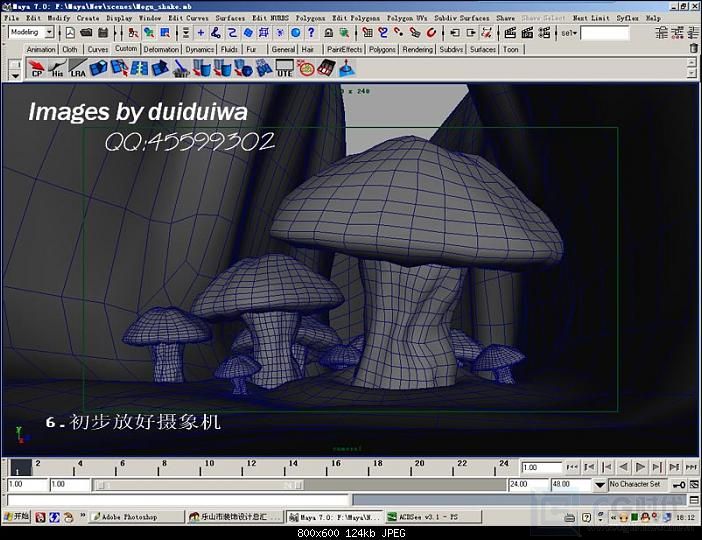This screenshot has height=540, width=702.
Task: Open the Create menu
Action: pos(88,18)
